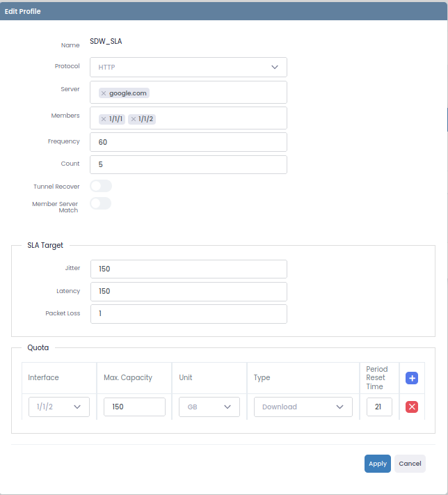Edit the Latency target field
This screenshot has width=448, height=495.
point(189,292)
